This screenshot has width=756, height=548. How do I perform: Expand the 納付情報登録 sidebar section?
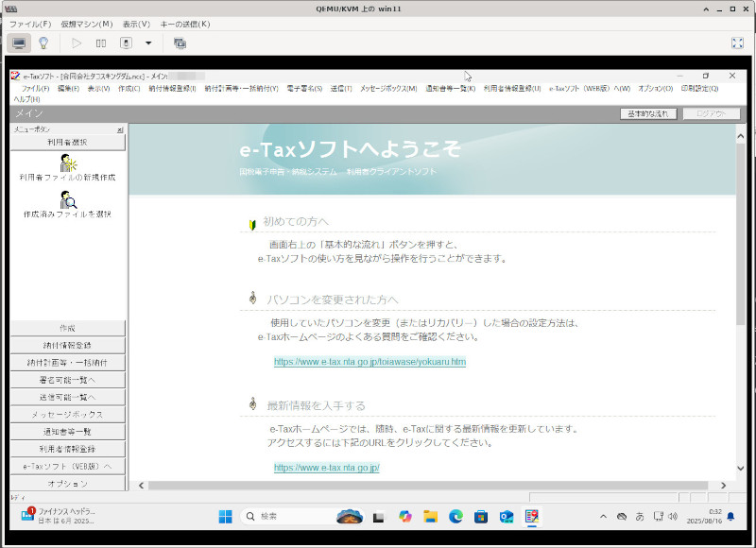(67, 346)
